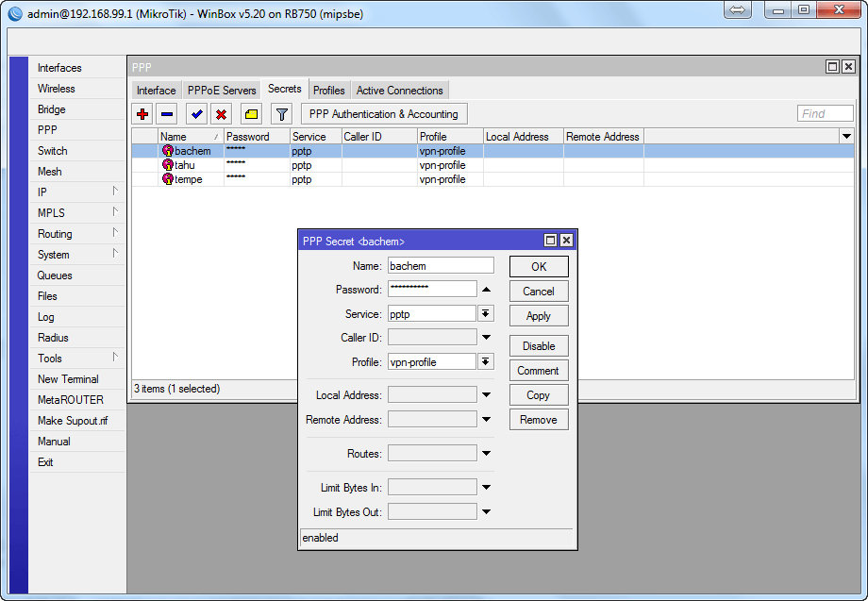Click the Apply button
Viewport: 868px width, 601px height.
click(539, 315)
